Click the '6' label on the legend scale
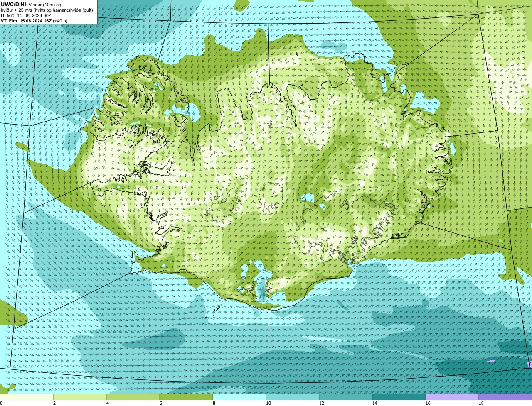532x406 pixels. coord(161,403)
